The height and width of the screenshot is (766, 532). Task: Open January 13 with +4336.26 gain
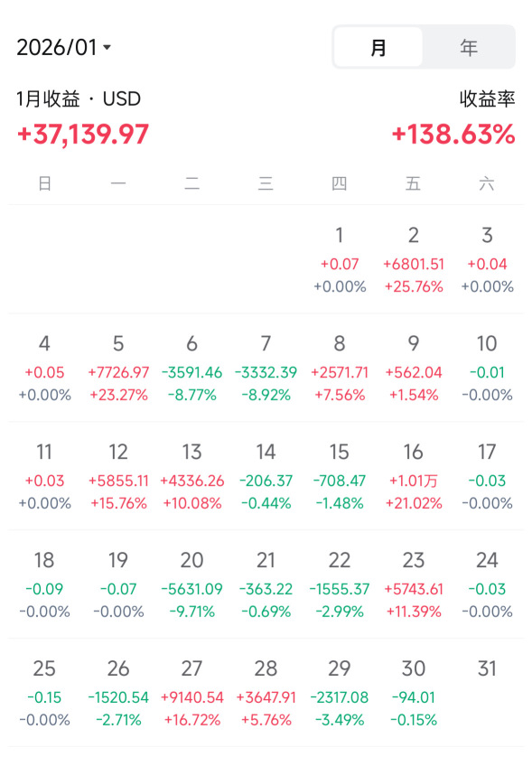point(192,476)
